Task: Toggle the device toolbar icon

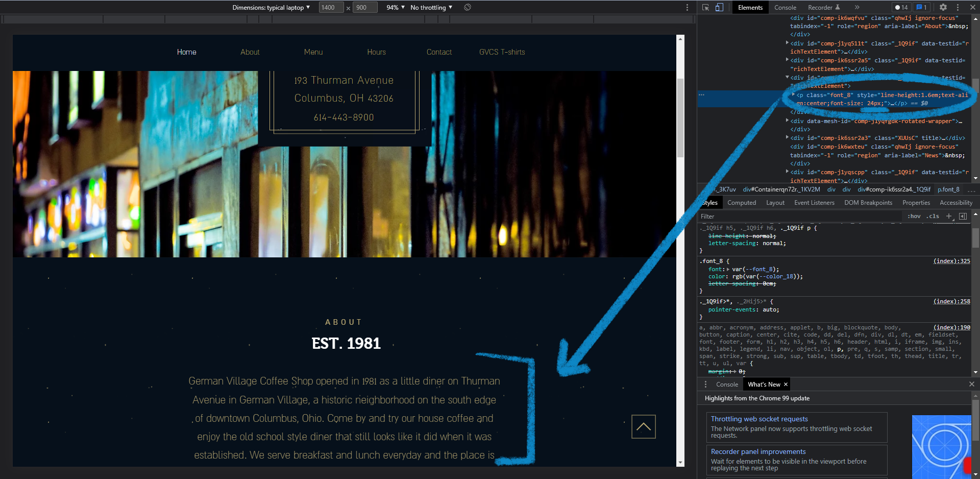Action: pos(719,7)
